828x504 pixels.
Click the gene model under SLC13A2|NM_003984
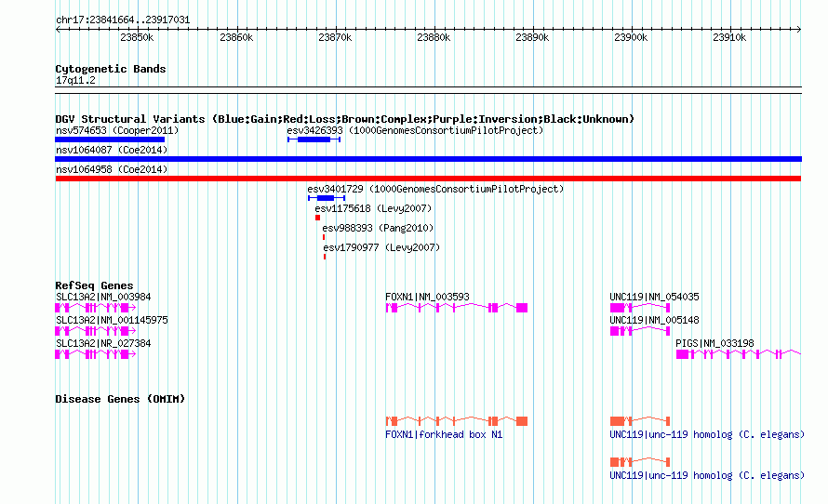(x=96, y=308)
